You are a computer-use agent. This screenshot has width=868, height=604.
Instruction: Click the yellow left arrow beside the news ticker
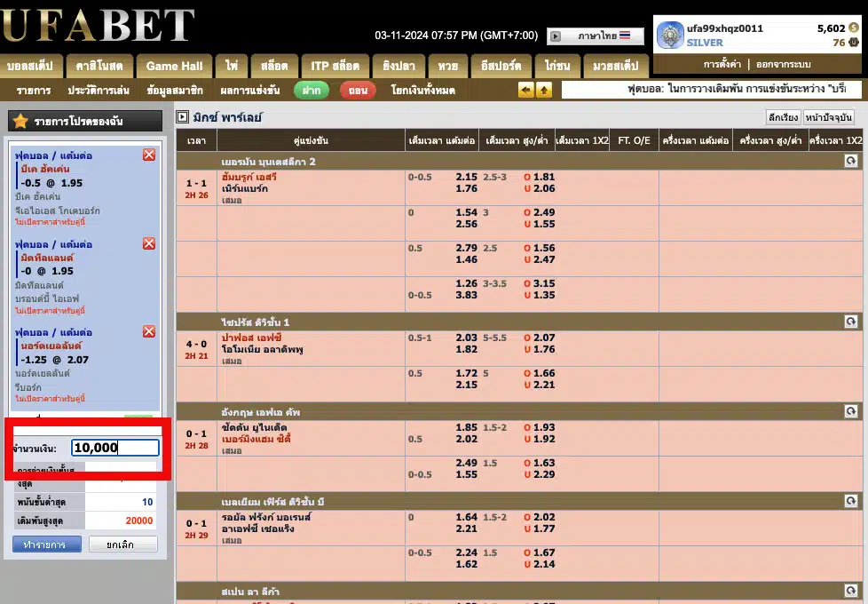click(x=526, y=91)
